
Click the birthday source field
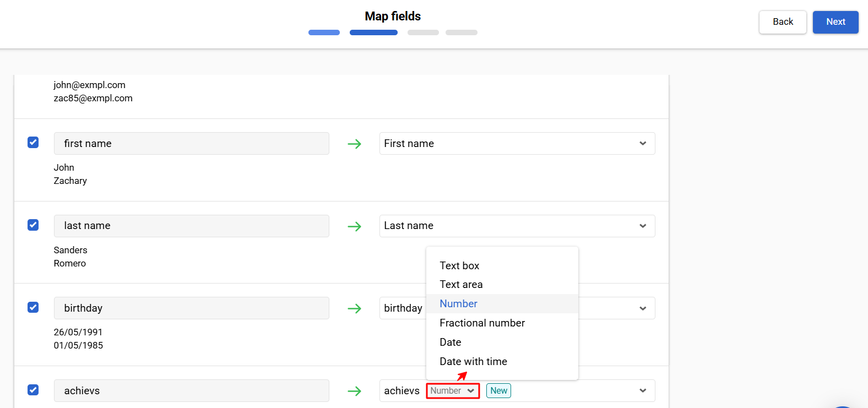click(x=192, y=308)
